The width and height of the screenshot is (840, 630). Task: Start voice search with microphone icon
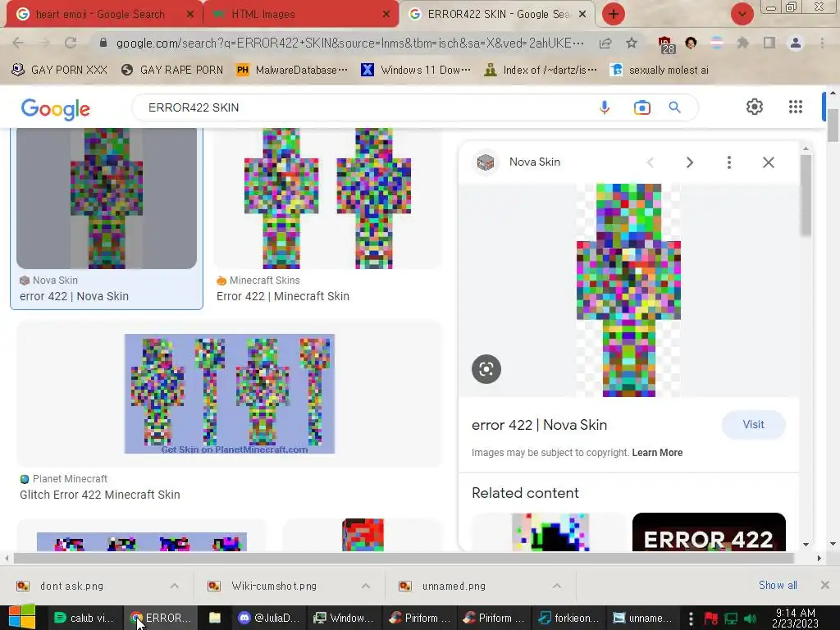coord(605,107)
